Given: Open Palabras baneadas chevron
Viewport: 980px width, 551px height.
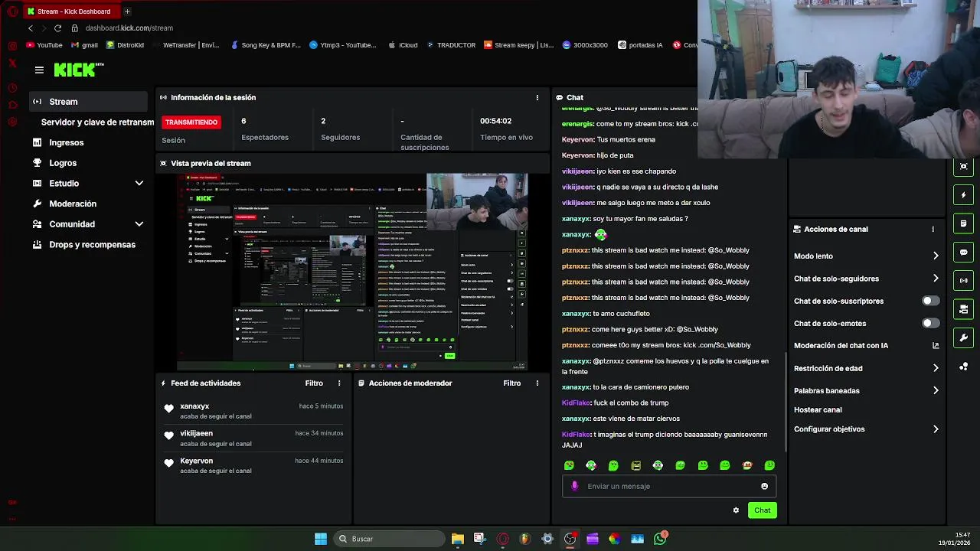Looking at the screenshot, I should 935,391.
